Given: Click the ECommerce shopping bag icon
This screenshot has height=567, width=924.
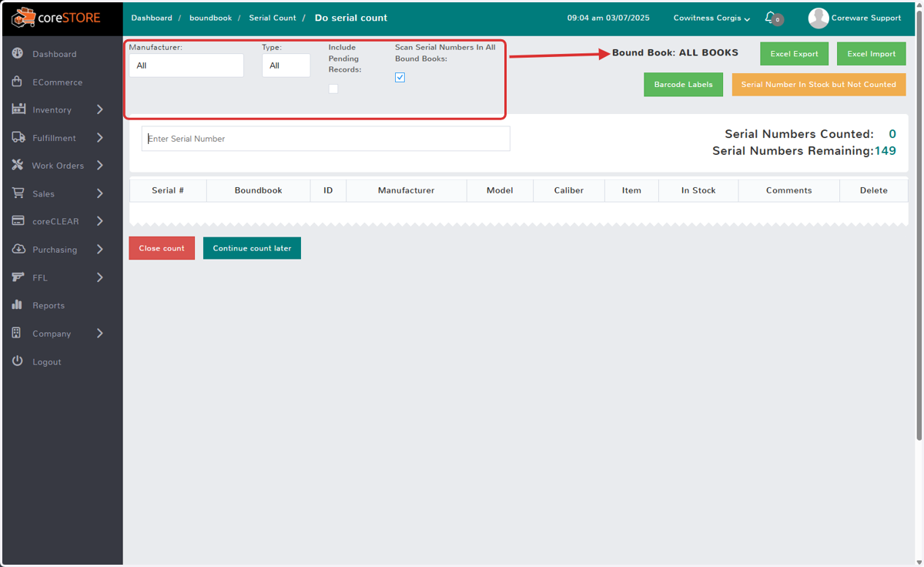Looking at the screenshot, I should coord(18,82).
